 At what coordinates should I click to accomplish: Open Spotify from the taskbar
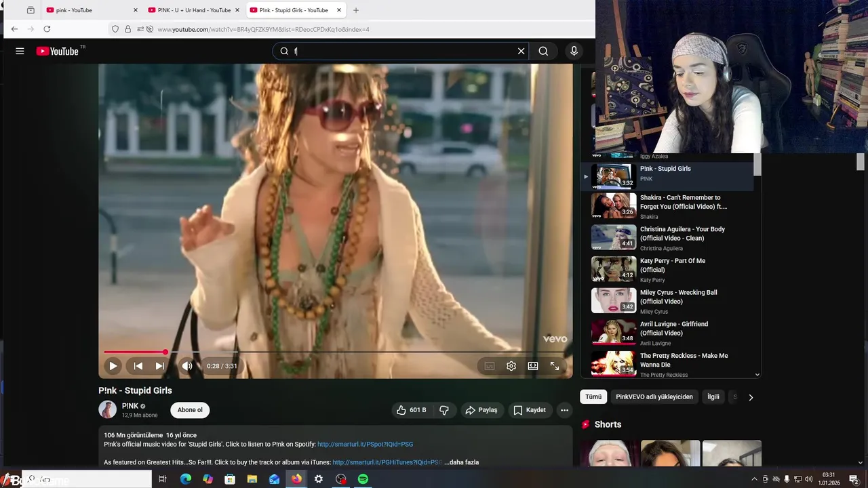click(363, 479)
